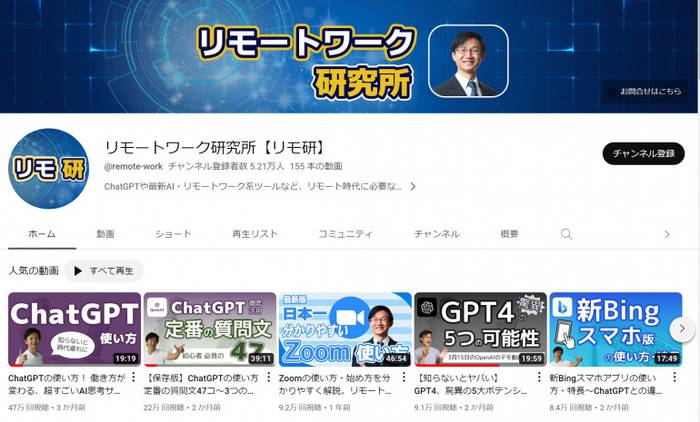Expand channel description with the chevron
This screenshot has width=700, height=422.
click(x=413, y=186)
